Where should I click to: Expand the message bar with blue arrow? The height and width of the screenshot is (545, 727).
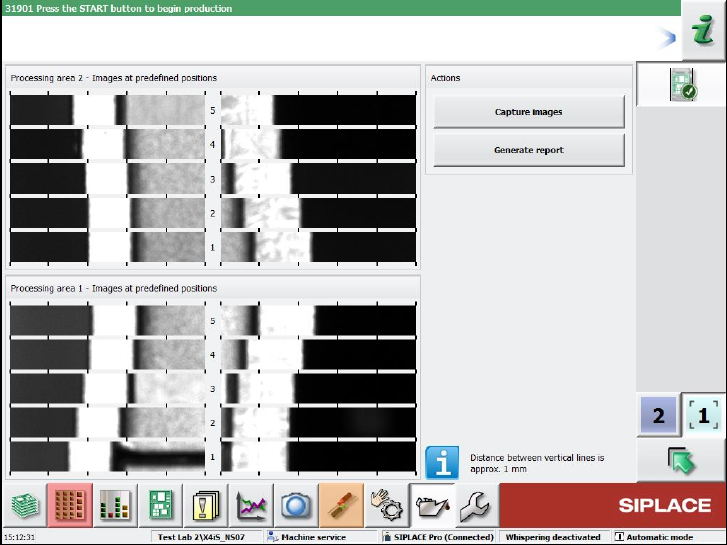668,38
